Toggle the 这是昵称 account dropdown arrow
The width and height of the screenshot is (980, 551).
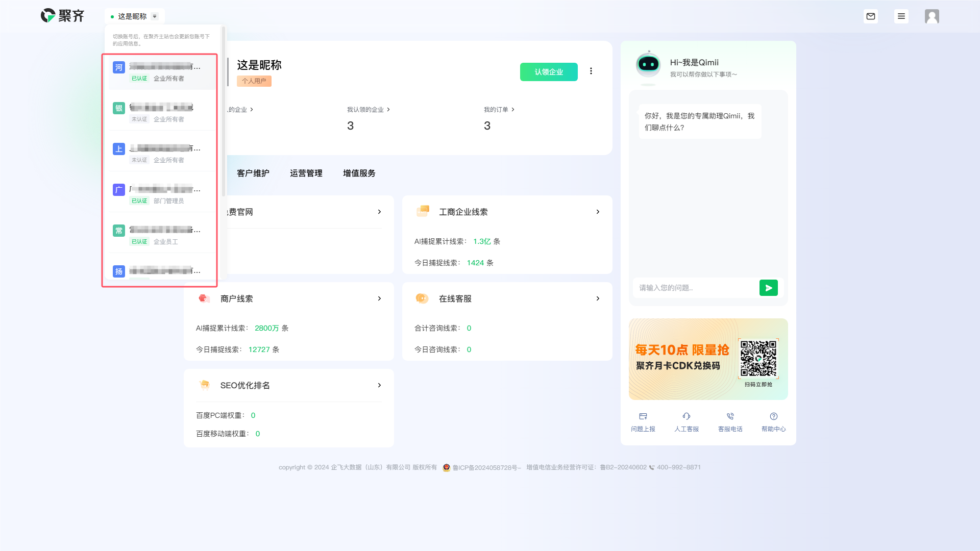[x=155, y=16]
